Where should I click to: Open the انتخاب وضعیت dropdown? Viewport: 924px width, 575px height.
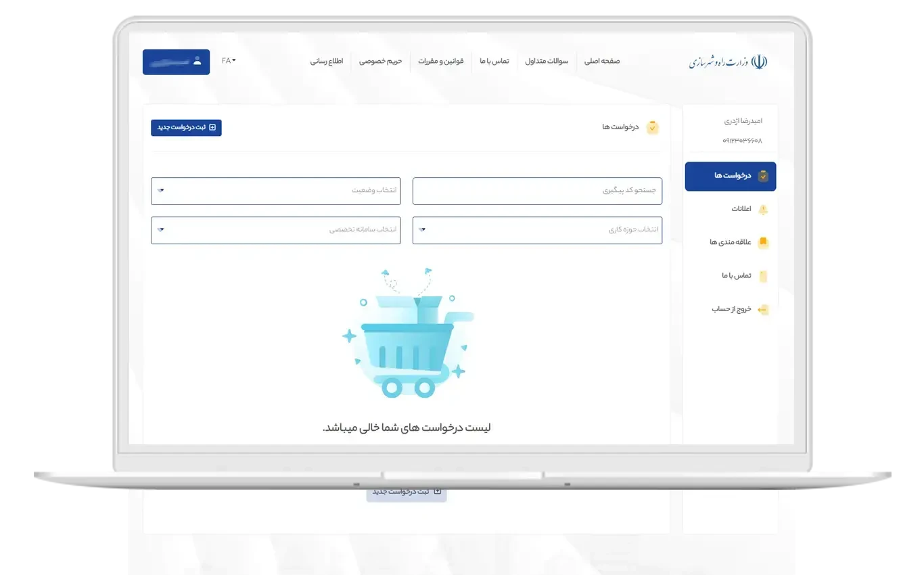(x=275, y=191)
